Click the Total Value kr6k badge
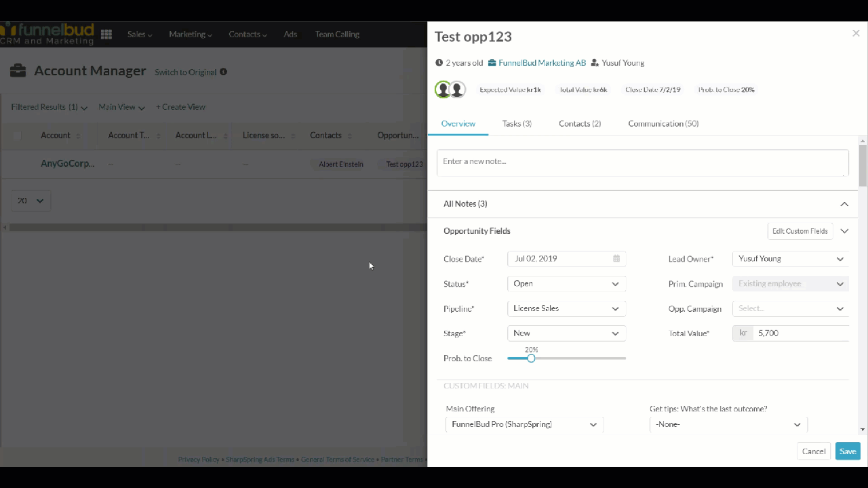 [582, 90]
